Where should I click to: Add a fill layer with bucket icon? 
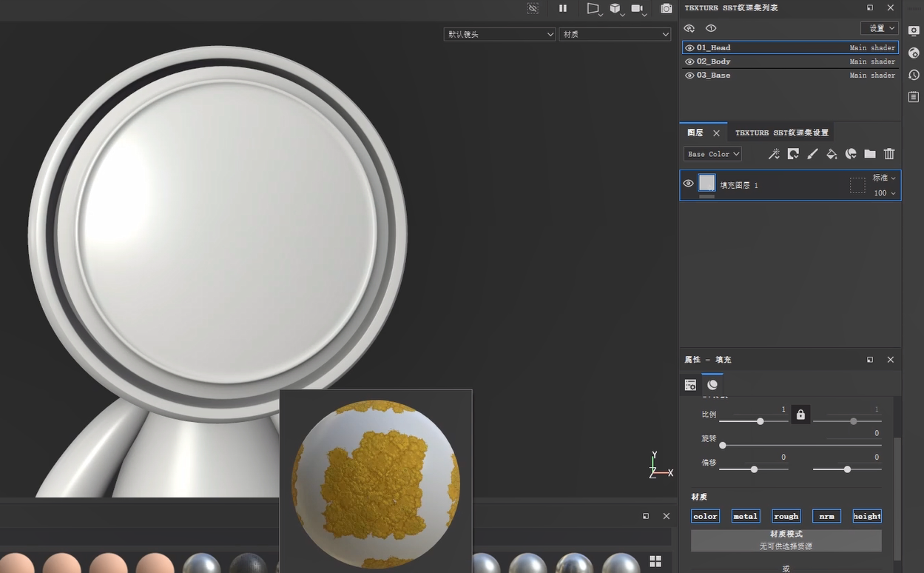(x=832, y=154)
